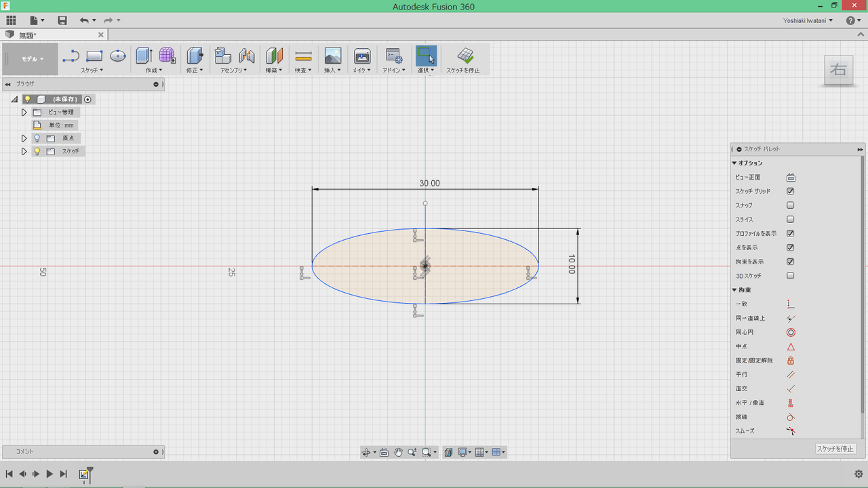Open the 修正 menu
Image resolution: width=868 pixels, height=488 pixels.
point(195,70)
